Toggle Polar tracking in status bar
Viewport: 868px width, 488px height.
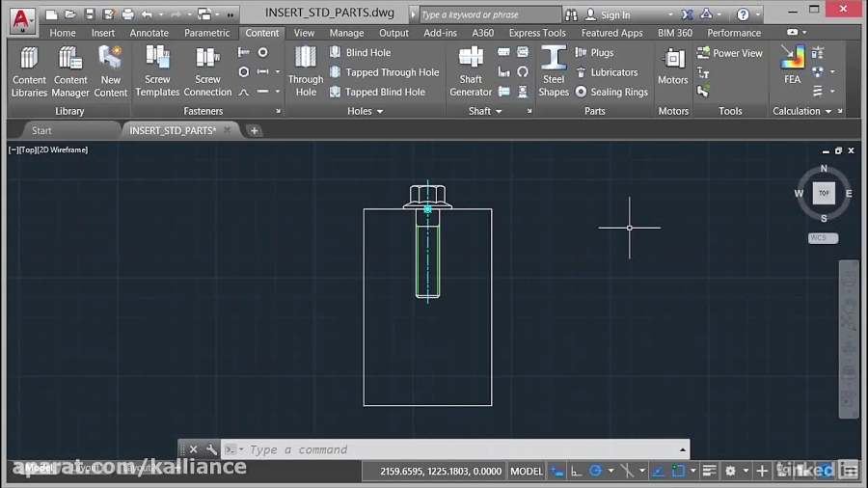point(596,472)
